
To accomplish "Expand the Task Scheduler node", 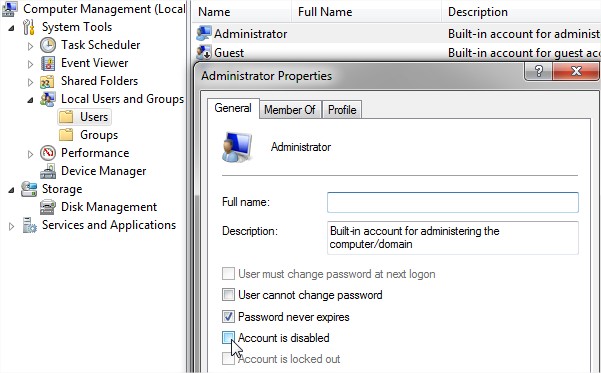I will click(30, 46).
